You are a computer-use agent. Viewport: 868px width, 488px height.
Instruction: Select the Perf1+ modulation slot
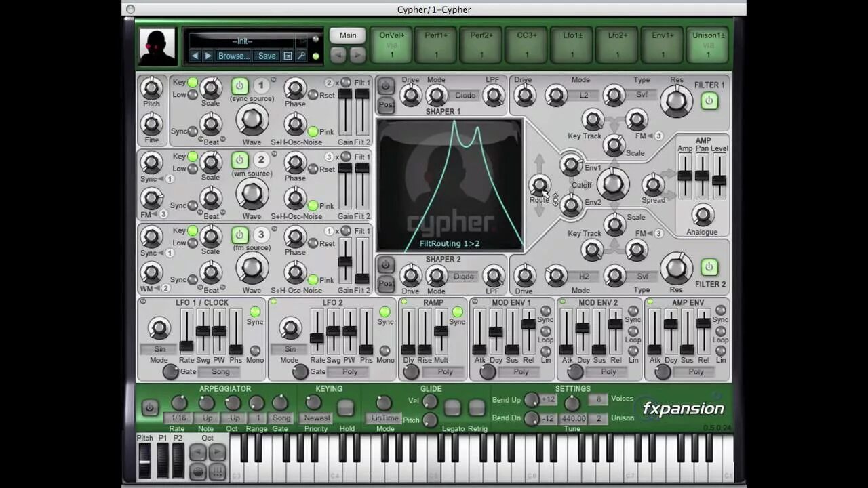coord(436,45)
